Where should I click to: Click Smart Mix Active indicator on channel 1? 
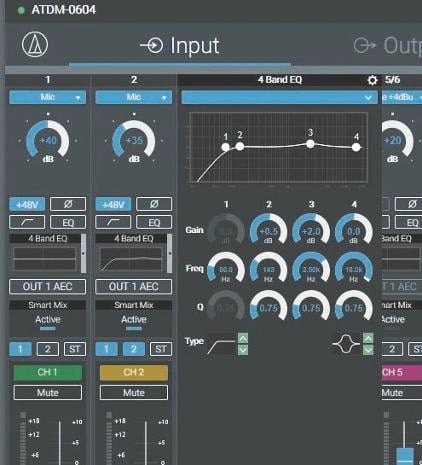[x=48, y=323]
